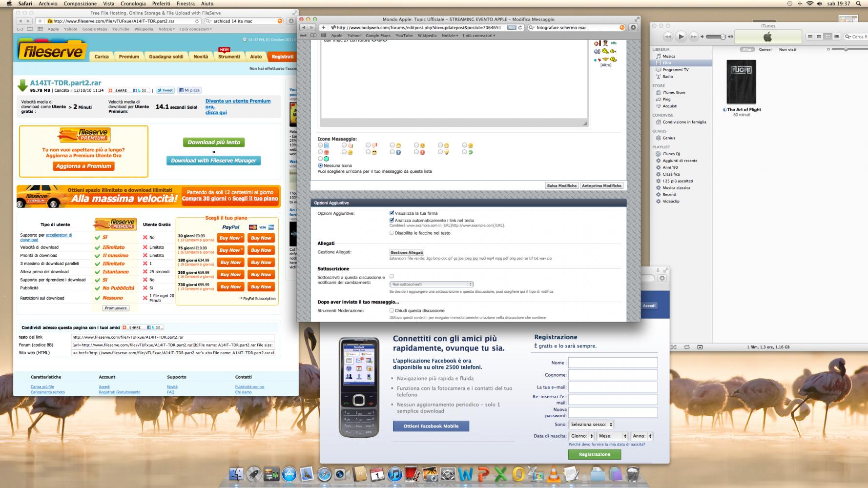Click the Gestione Allegati button

pos(407,252)
